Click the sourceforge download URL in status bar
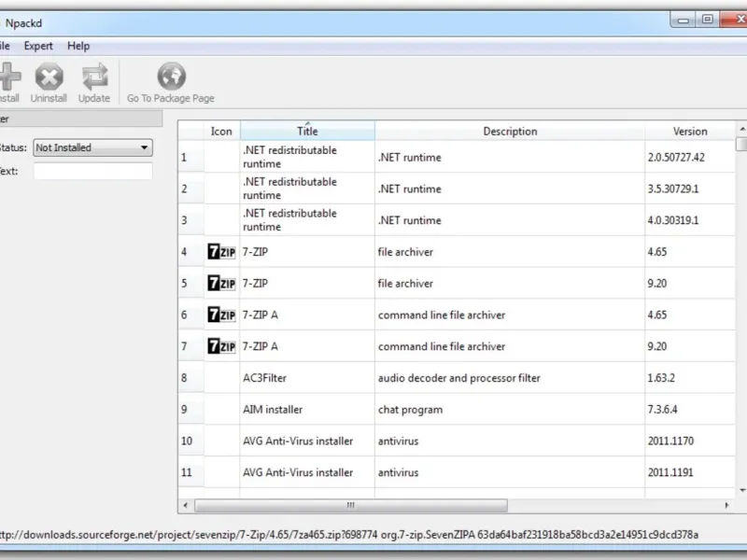Viewport: 747px width, 560px height. point(189,534)
